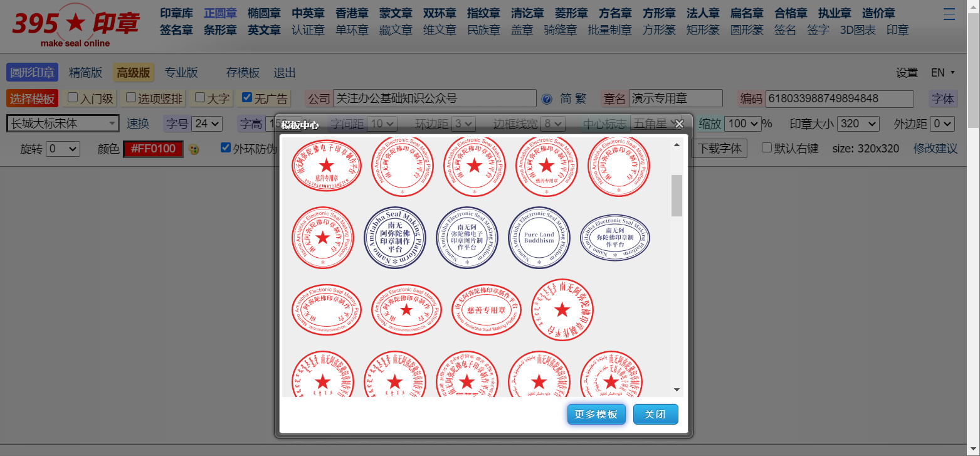
Task: Click the 下载字体 button
Action: point(719,149)
